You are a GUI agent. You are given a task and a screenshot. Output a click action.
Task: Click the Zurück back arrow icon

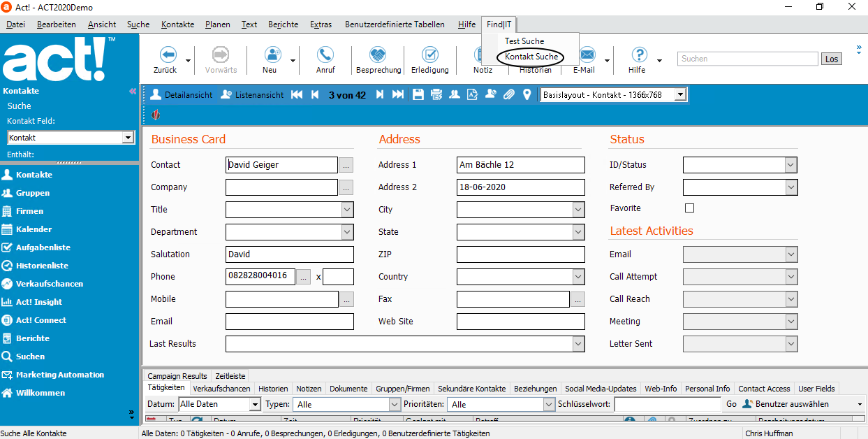(168, 55)
